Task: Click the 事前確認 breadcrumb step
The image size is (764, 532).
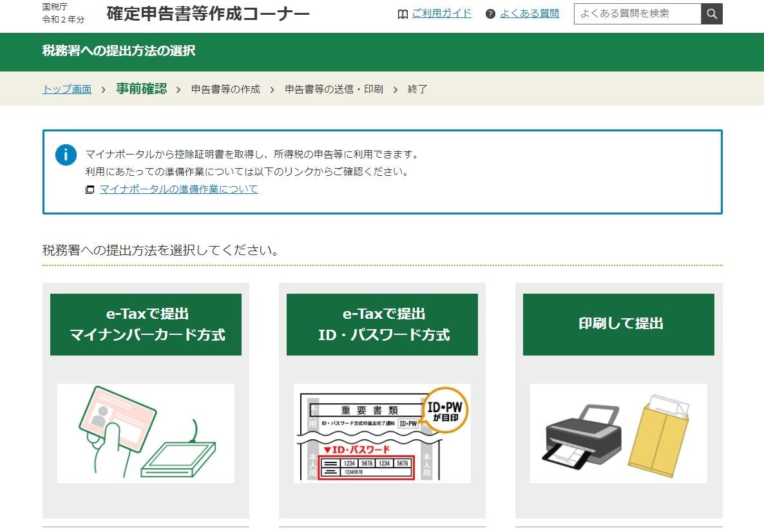Action: (142, 90)
